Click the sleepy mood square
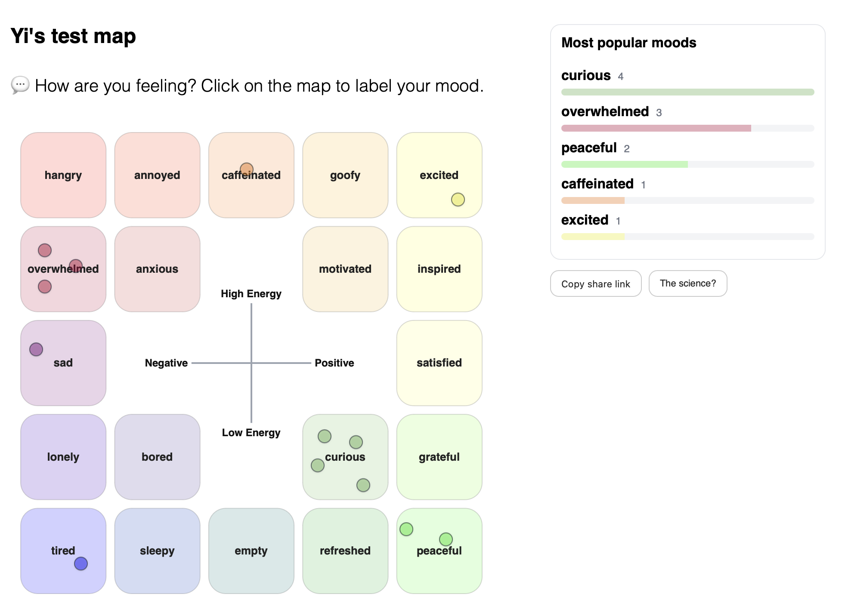 coord(157,551)
